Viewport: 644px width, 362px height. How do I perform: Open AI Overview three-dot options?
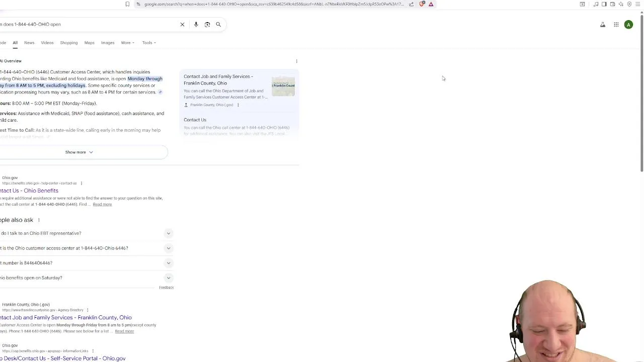click(x=296, y=61)
